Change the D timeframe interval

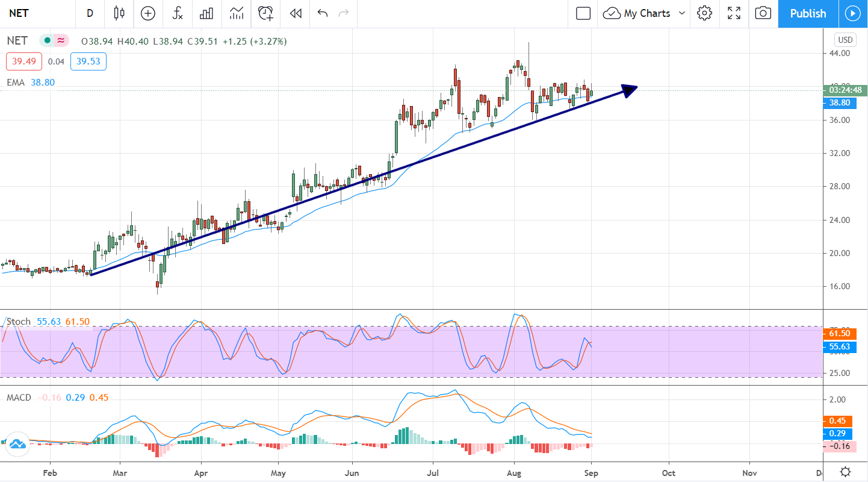tap(90, 13)
